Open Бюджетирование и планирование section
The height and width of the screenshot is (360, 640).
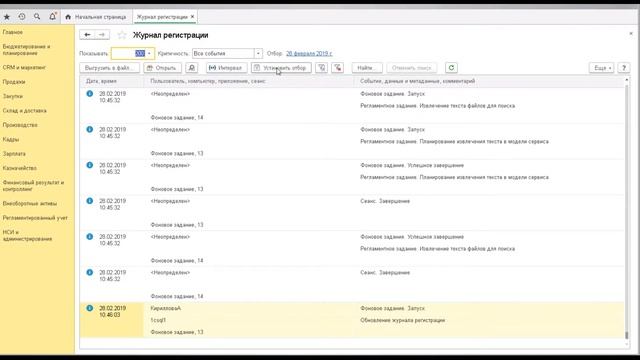click(27, 50)
